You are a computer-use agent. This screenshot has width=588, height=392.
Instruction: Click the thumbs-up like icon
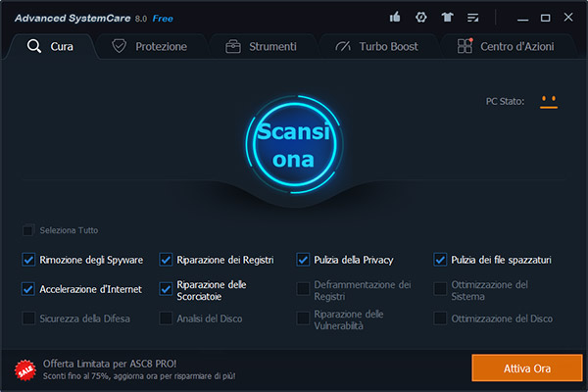click(395, 17)
